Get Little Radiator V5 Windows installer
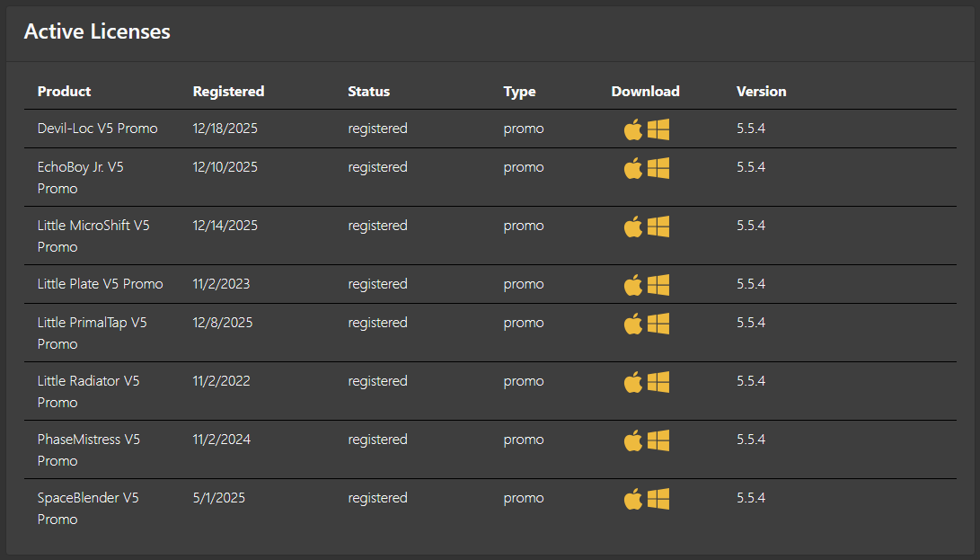The image size is (980, 560). point(658,382)
